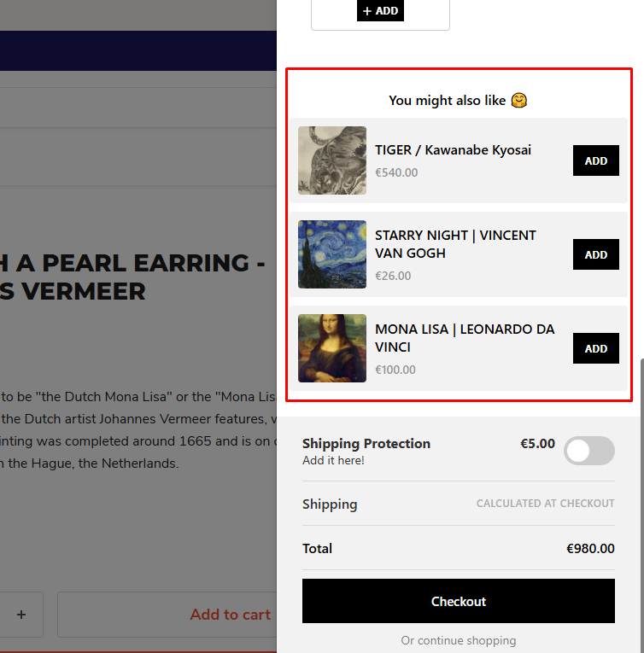Click the hugging emoji icon in heading
This screenshot has height=653, width=644.
click(519, 101)
